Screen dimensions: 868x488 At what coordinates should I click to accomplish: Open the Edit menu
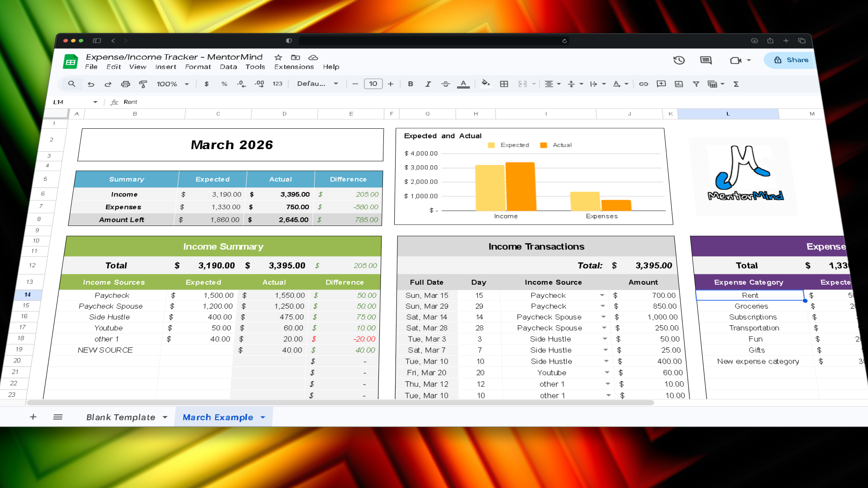(x=113, y=67)
